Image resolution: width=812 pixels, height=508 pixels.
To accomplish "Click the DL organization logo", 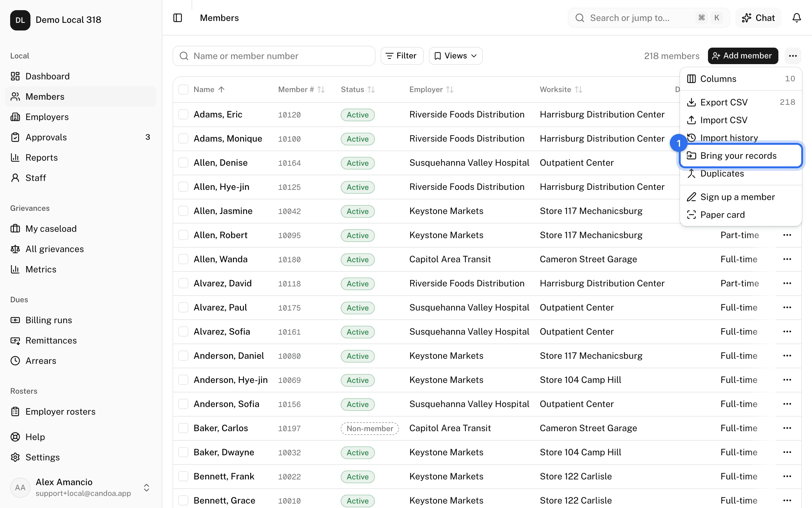I will click(20, 20).
